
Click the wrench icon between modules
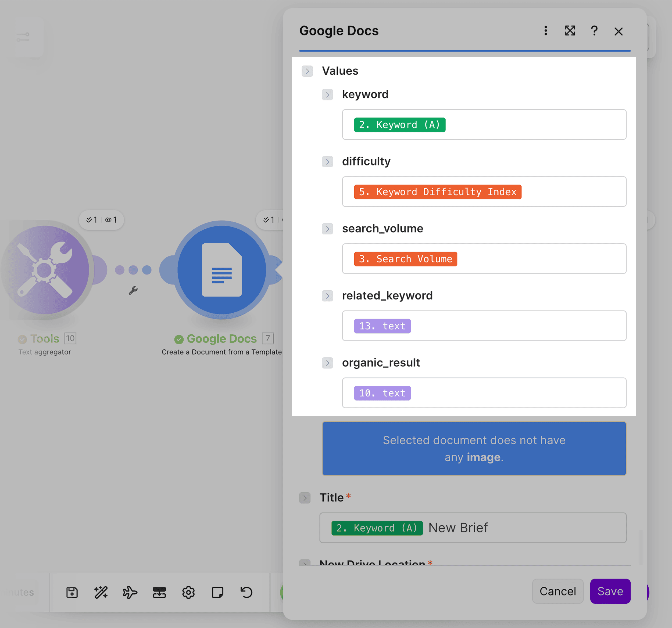(133, 290)
